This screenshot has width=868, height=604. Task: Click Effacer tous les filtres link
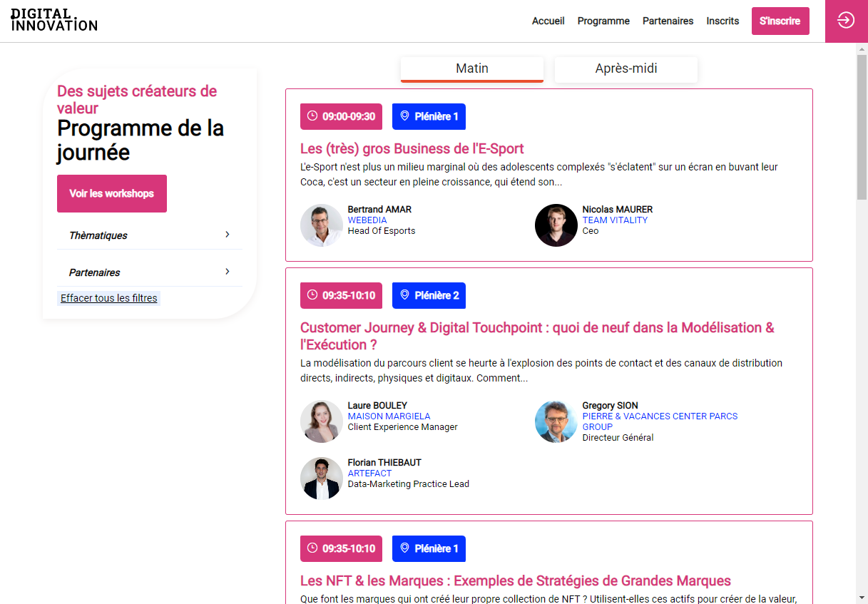click(x=109, y=298)
